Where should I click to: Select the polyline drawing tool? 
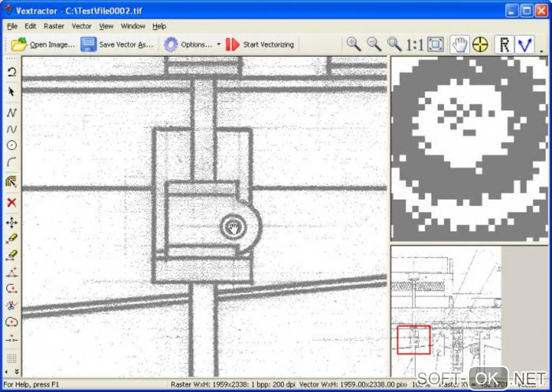point(11,113)
